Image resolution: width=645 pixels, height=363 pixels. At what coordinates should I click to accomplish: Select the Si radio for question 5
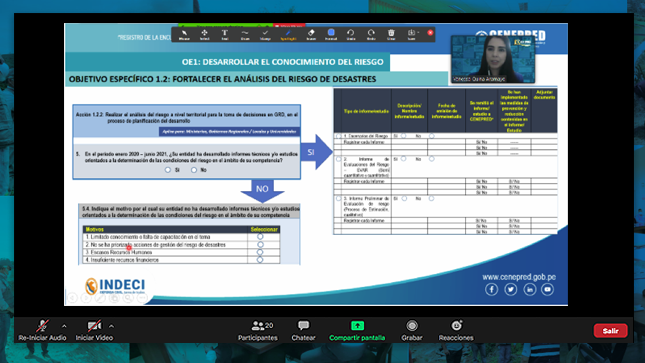click(167, 170)
